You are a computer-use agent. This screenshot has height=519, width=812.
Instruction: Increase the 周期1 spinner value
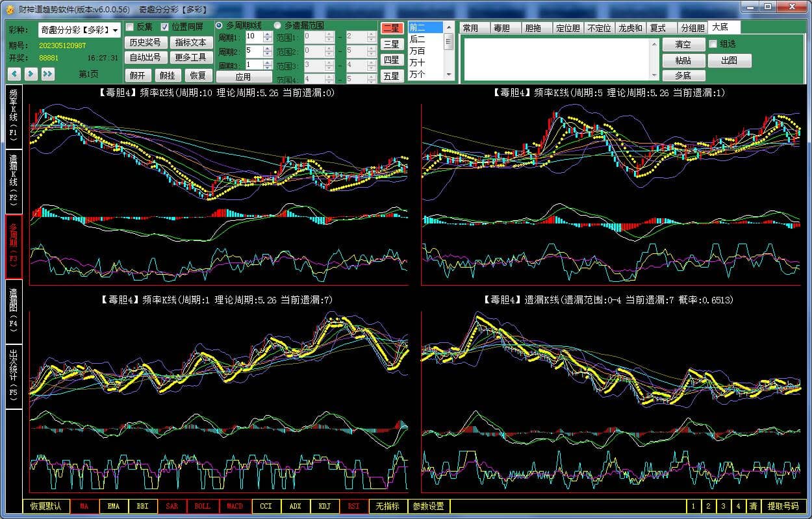click(x=268, y=34)
